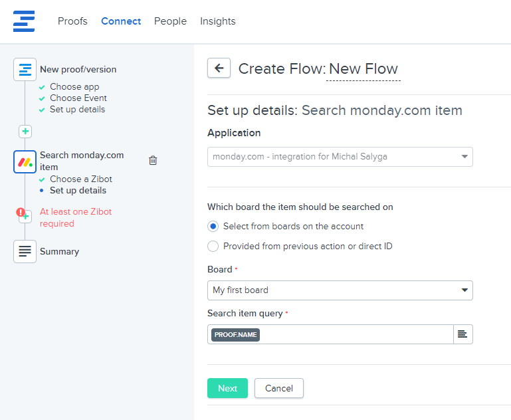The height and width of the screenshot is (420, 511).
Task: Click the New proof/version trigger icon
Action: 25,69
